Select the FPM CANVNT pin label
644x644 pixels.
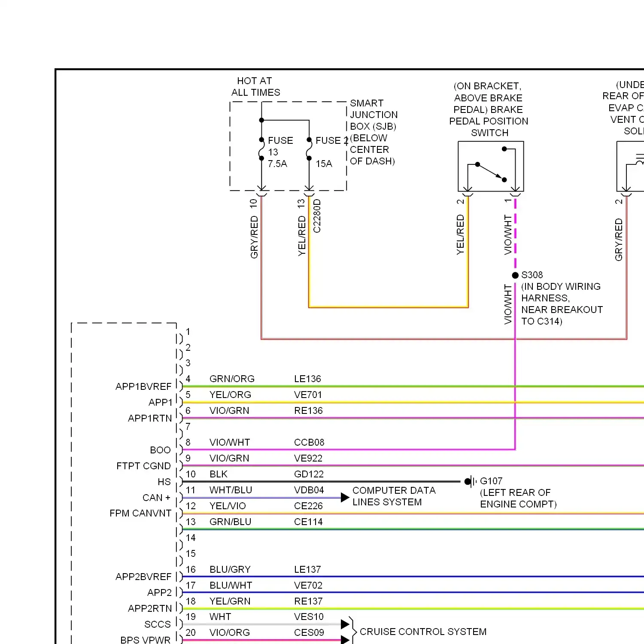(140, 513)
